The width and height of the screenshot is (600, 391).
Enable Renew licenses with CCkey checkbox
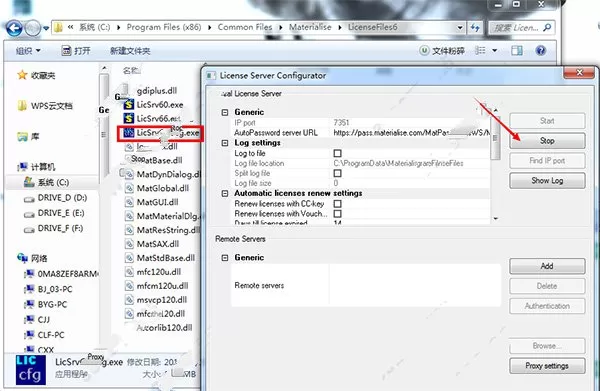point(338,204)
